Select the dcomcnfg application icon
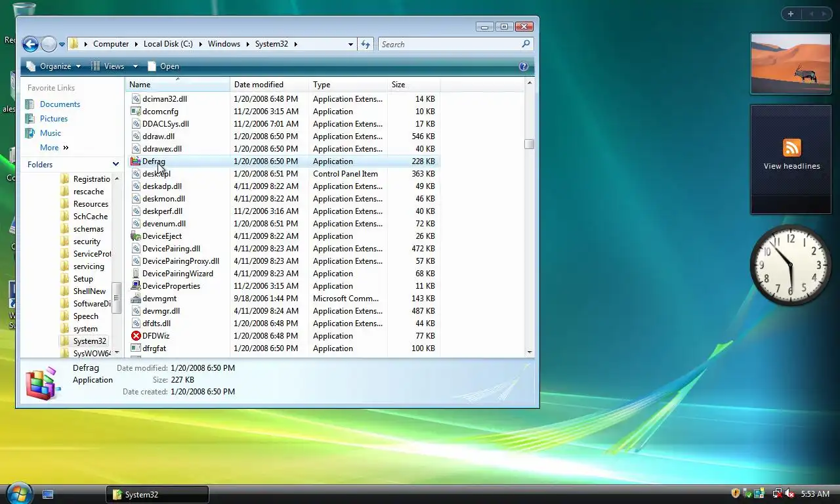 136,112
